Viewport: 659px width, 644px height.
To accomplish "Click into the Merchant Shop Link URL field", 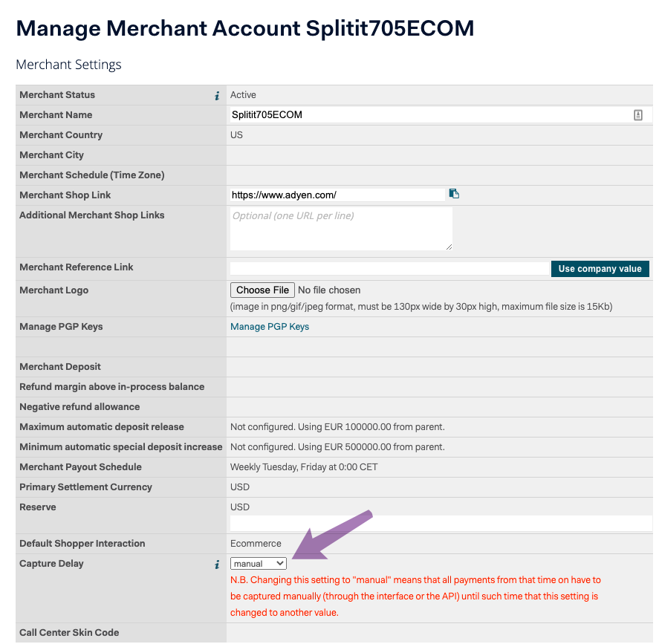I will pyautogui.click(x=337, y=195).
